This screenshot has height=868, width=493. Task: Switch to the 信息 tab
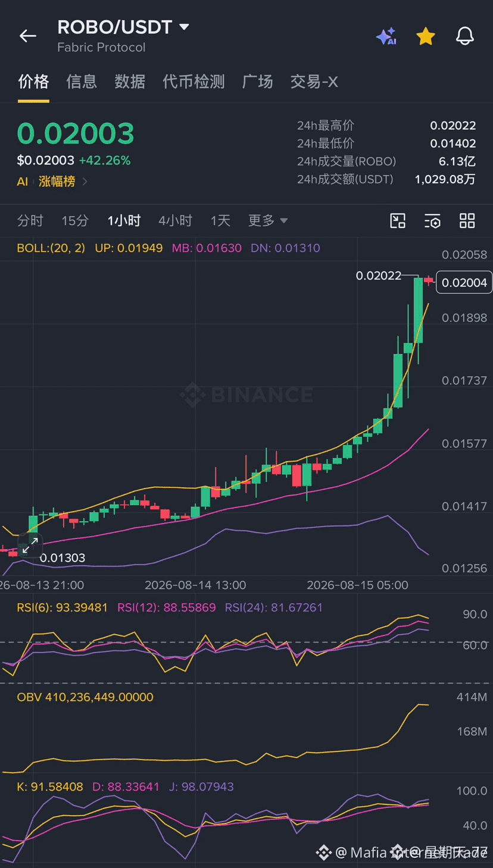[x=82, y=82]
